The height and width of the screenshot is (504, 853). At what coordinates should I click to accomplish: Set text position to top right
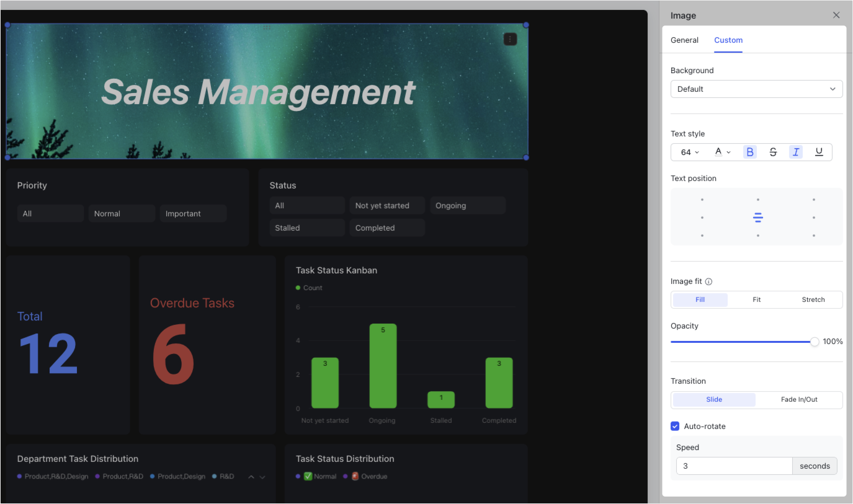tap(813, 200)
